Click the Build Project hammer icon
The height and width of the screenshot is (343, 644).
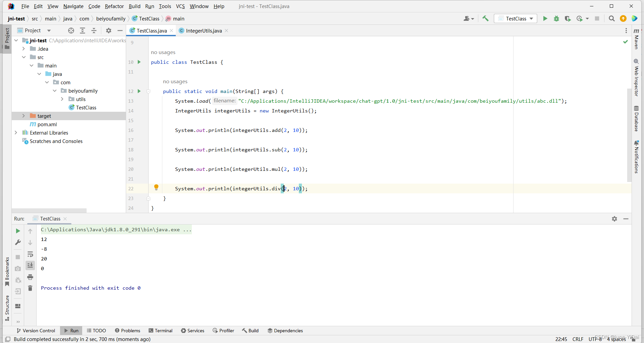point(485,18)
